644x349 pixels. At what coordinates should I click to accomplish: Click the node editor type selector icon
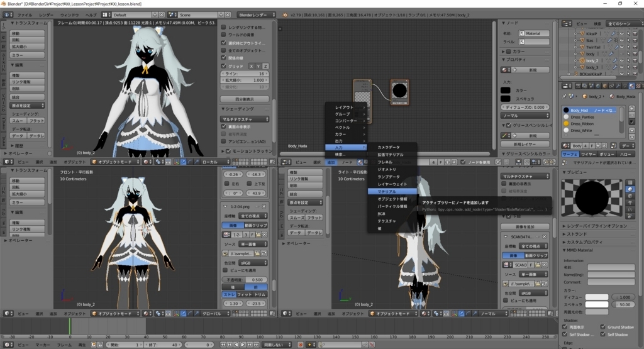coord(286,162)
